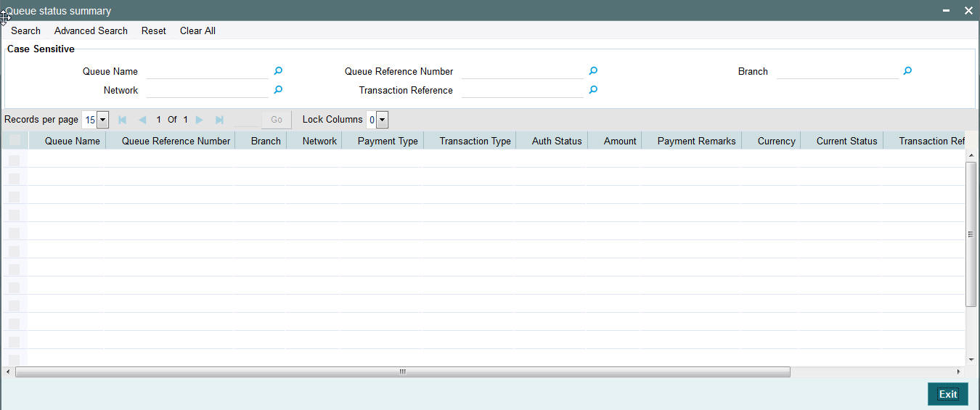Click Reset in the menu bar
The height and width of the screenshot is (410, 980).
pos(154,30)
